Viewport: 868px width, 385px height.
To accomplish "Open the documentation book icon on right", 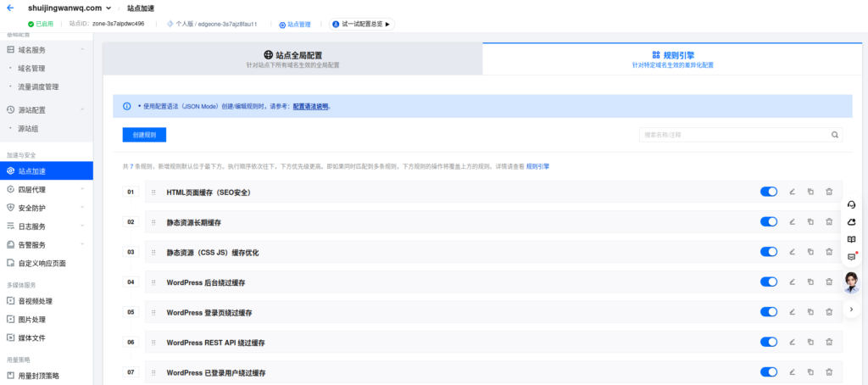I will click(x=851, y=239).
